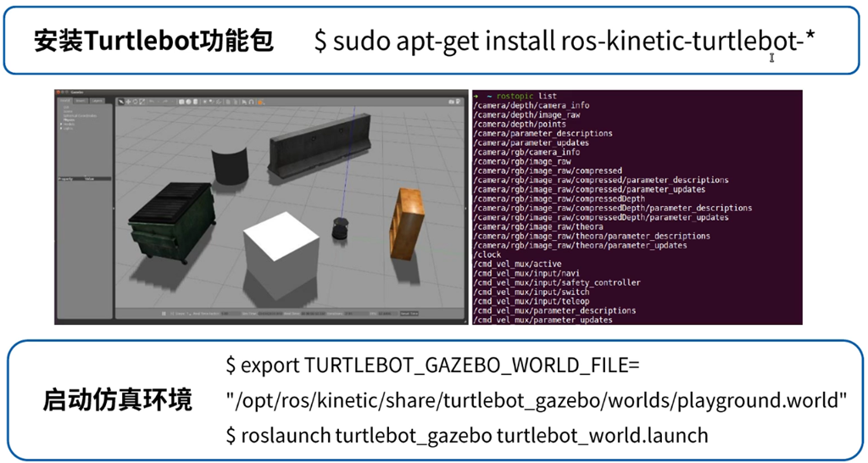Image resolution: width=868 pixels, height=463 pixels.
Task: Step the simulation forward once
Action: click(x=172, y=314)
